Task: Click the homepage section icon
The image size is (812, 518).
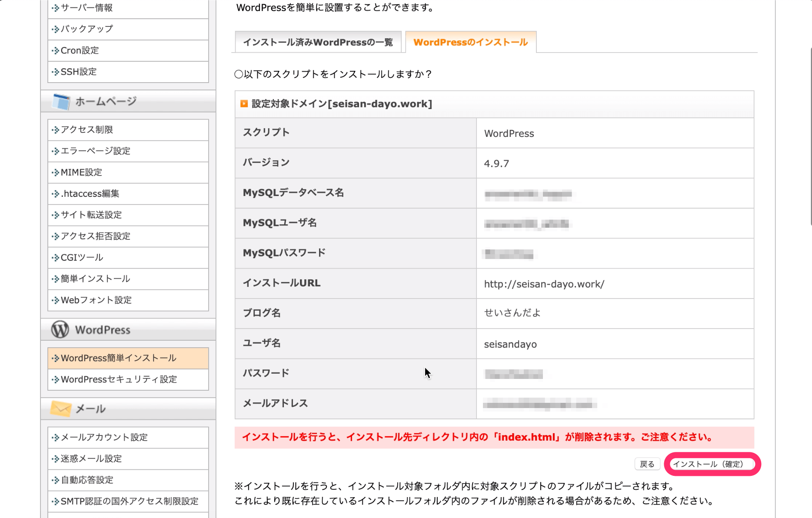Action: coord(61,102)
